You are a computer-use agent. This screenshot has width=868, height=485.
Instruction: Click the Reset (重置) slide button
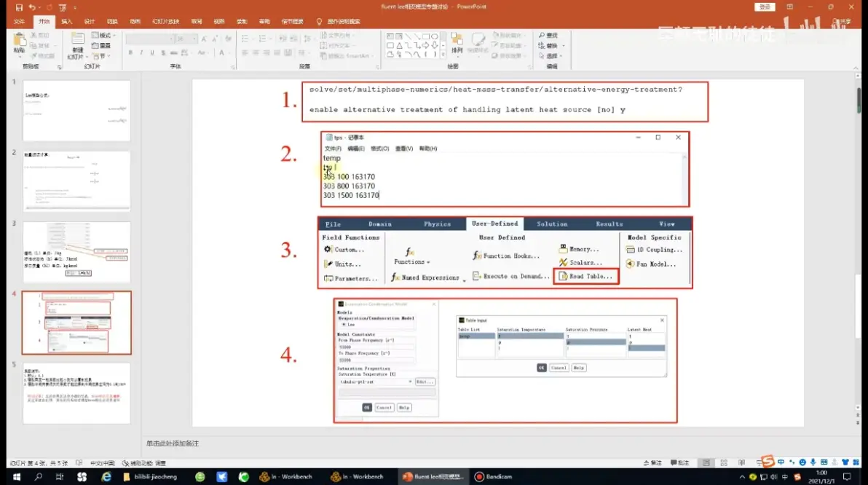(x=101, y=45)
